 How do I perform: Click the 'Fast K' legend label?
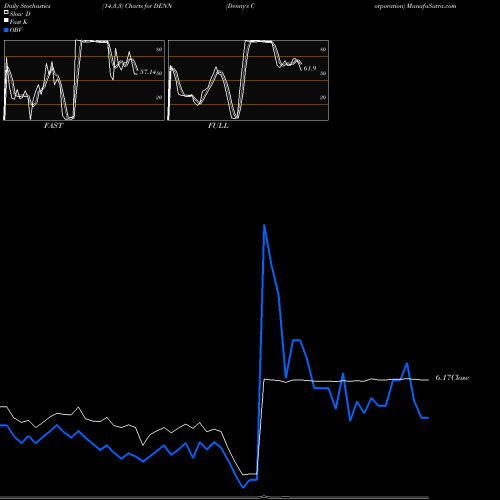(19, 22)
